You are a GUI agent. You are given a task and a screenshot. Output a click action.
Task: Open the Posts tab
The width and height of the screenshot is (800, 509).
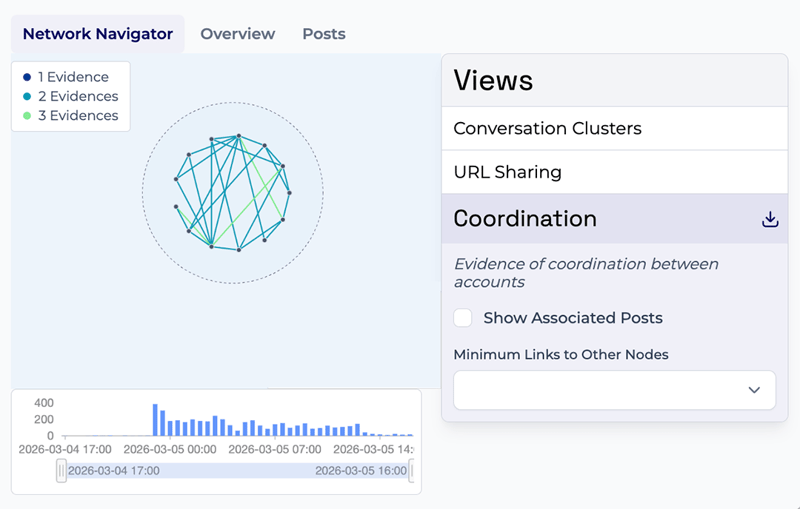tap(324, 34)
